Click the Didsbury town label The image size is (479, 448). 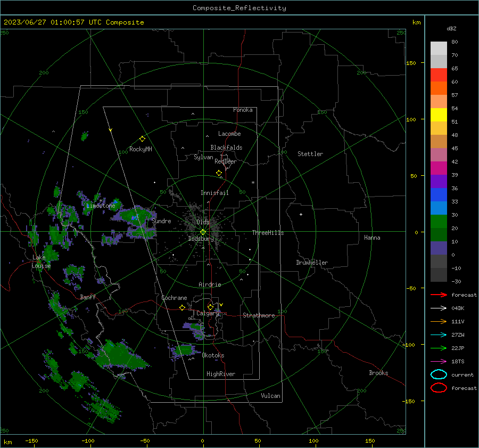(x=201, y=239)
